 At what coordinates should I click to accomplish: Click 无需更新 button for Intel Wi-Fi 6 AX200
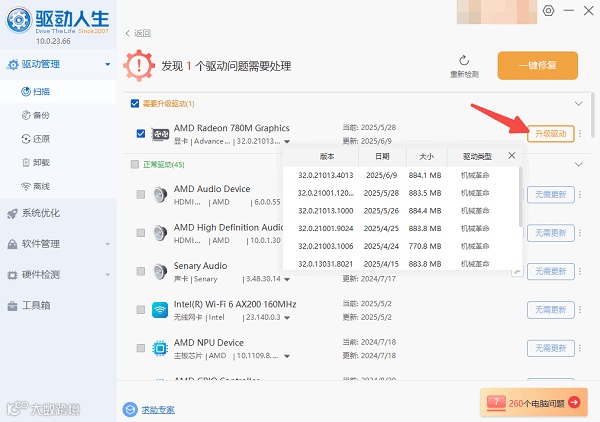tap(551, 310)
